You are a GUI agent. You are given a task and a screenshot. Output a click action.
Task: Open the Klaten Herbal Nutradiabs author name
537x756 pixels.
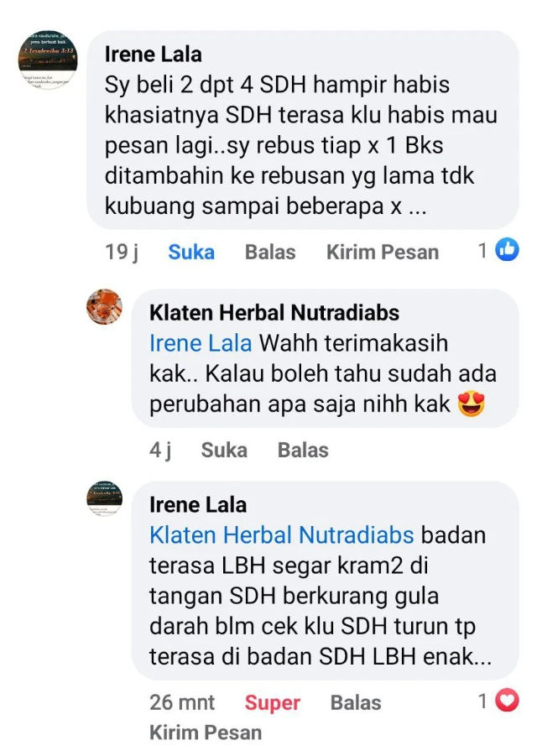tap(274, 313)
